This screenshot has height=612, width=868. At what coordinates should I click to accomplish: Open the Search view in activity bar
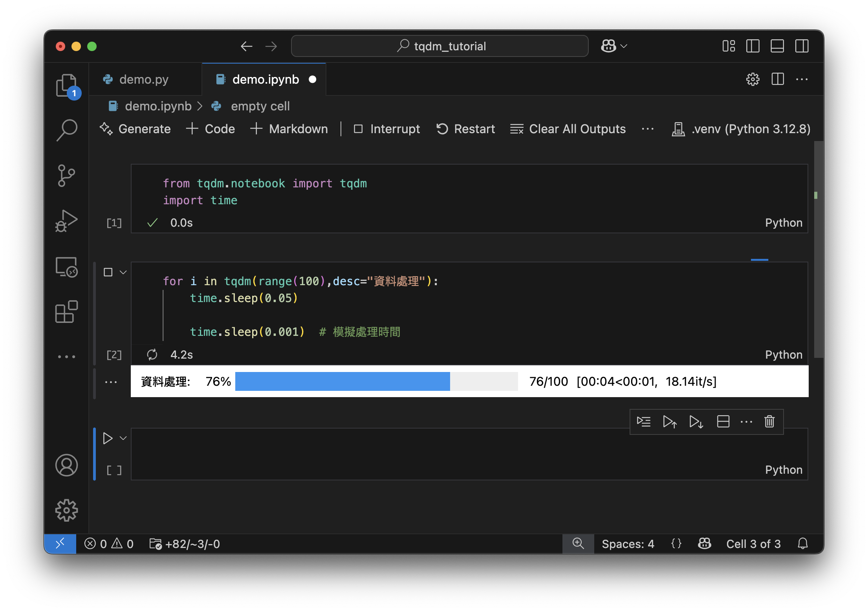tap(67, 130)
